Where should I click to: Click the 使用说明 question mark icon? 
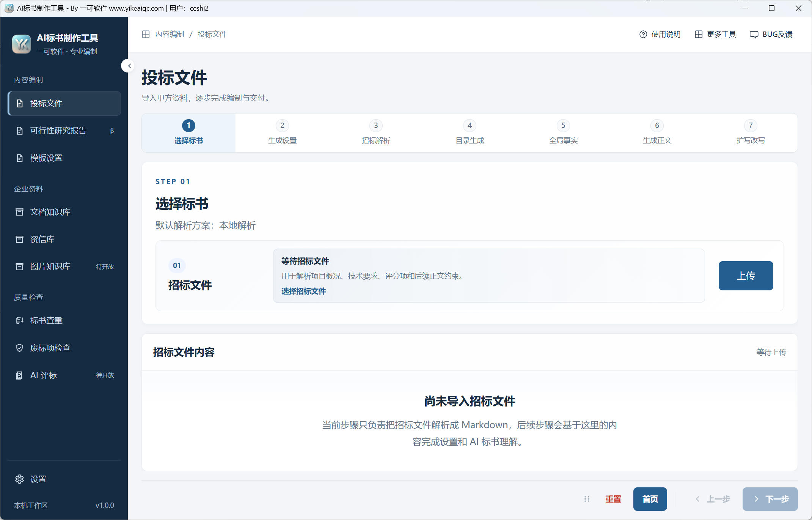coord(643,35)
